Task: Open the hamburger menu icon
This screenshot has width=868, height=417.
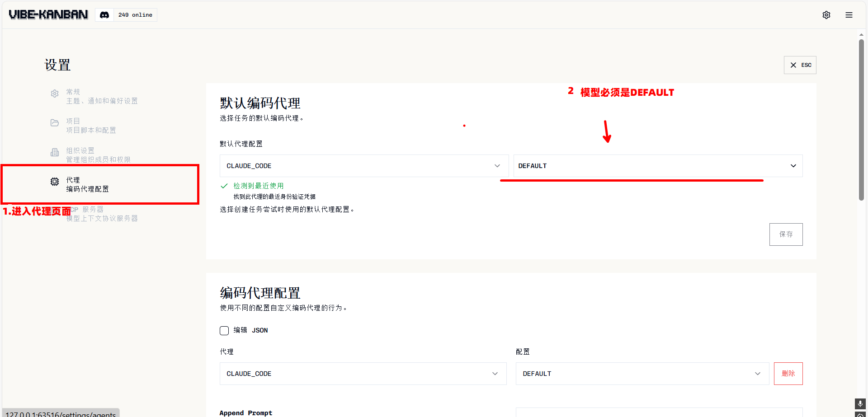Action: [x=849, y=15]
